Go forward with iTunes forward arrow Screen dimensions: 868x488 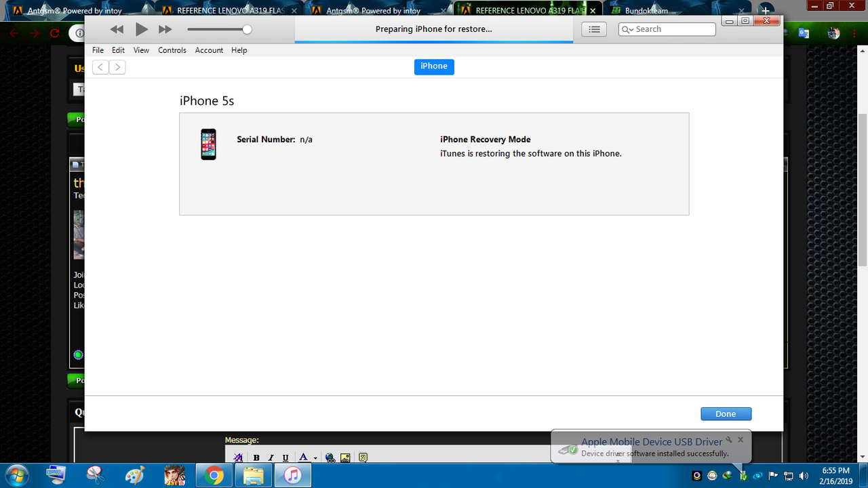pos(117,66)
